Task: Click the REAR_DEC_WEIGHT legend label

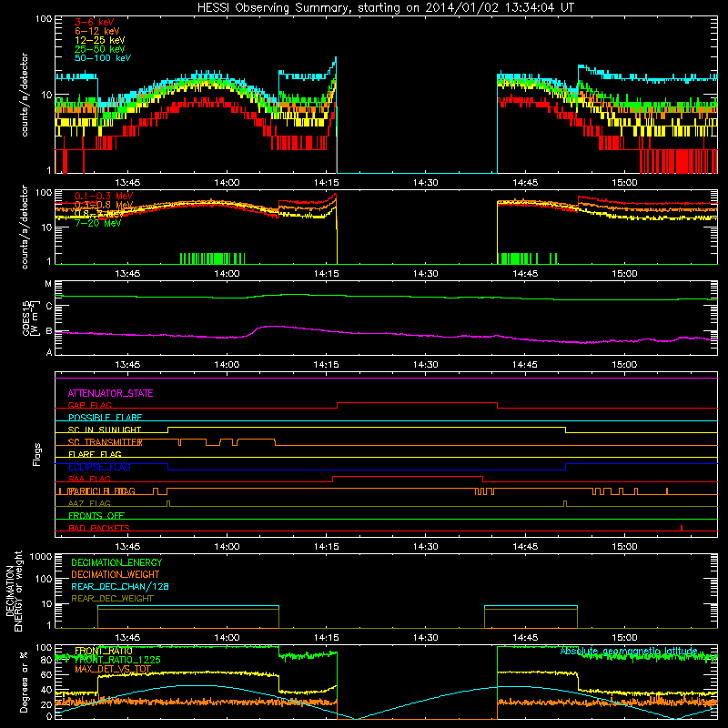Action: (x=112, y=599)
